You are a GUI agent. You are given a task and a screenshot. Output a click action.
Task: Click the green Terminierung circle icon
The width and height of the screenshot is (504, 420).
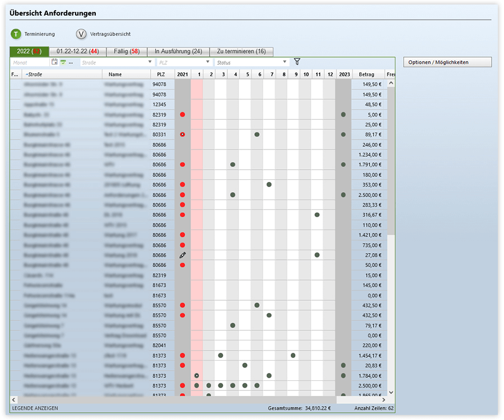pyautogui.click(x=16, y=34)
